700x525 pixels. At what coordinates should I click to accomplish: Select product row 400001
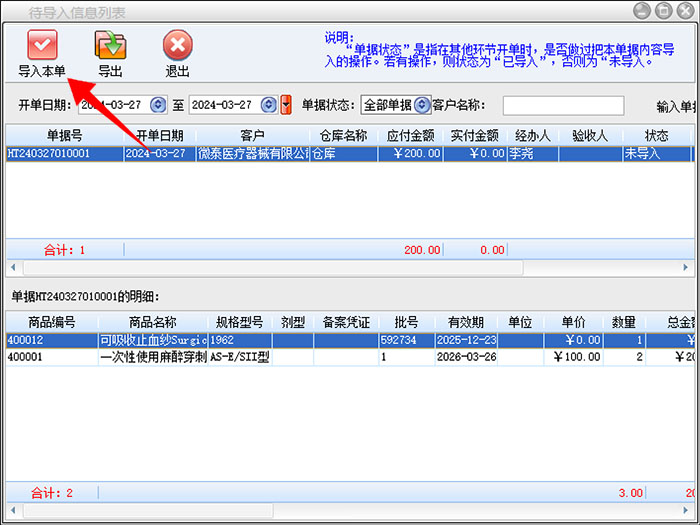[x=50, y=357]
